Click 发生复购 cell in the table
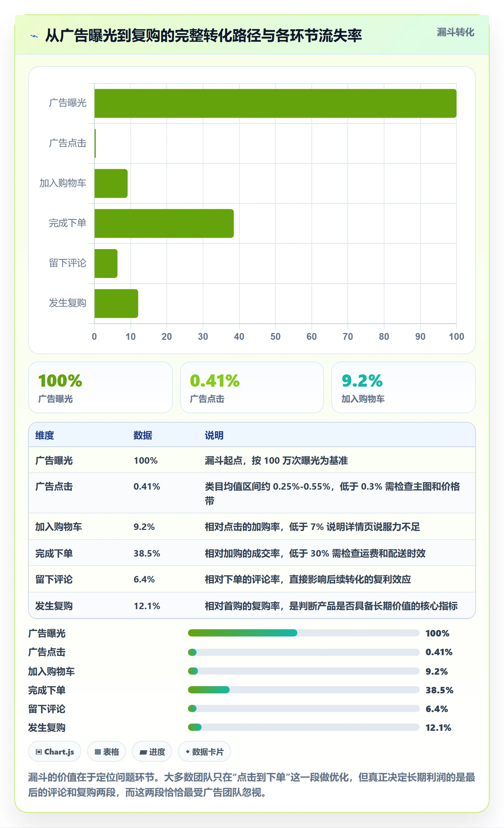 click(54, 606)
